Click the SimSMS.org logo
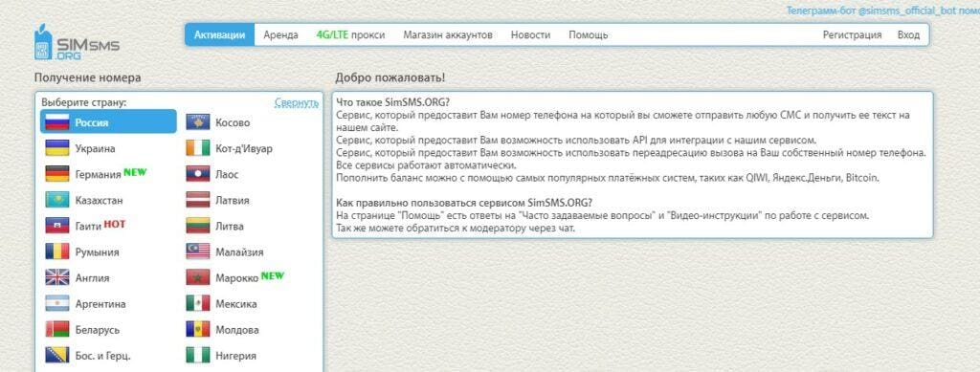Viewport: 980px width, 372px height. (77, 43)
